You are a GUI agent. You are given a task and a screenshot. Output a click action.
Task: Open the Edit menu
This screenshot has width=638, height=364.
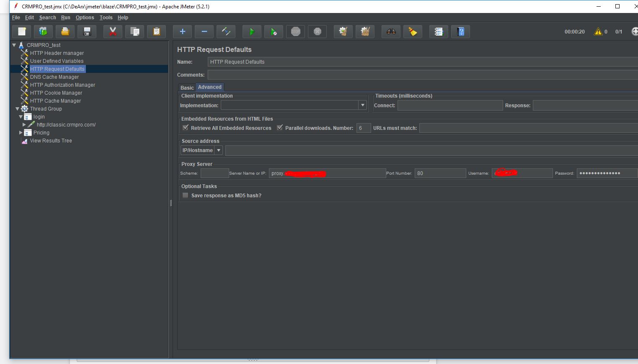click(x=29, y=18)
